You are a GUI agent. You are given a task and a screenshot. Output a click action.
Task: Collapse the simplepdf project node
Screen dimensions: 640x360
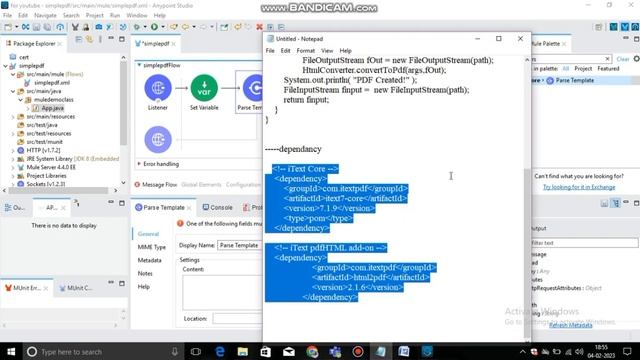[x=5, y=66]
